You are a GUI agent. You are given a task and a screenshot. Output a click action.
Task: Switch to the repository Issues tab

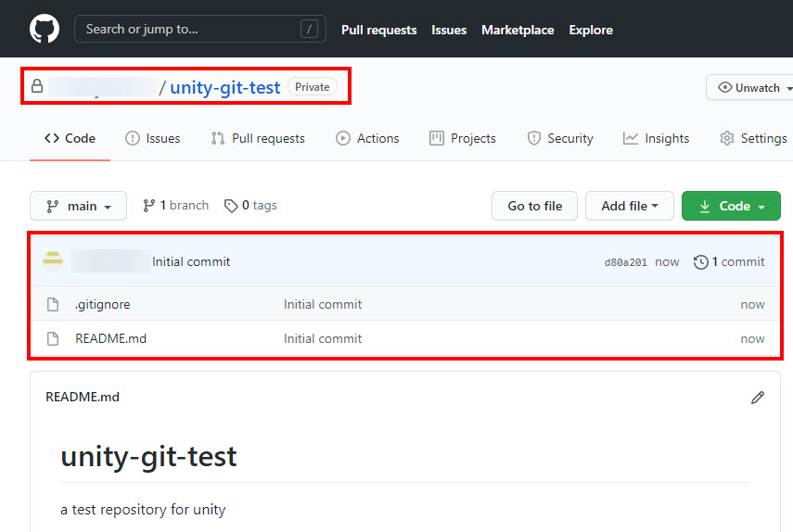click(x=153, y=138)
